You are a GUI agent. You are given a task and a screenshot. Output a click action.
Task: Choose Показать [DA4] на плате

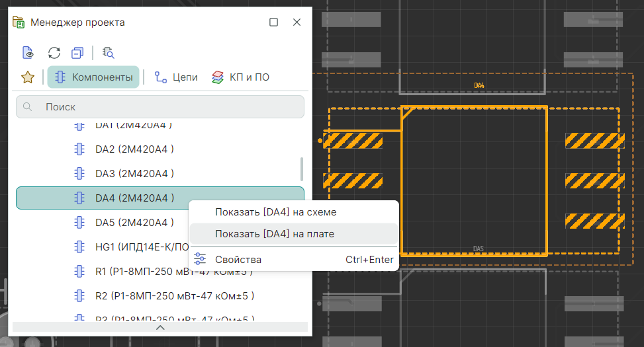pos(274,234)
